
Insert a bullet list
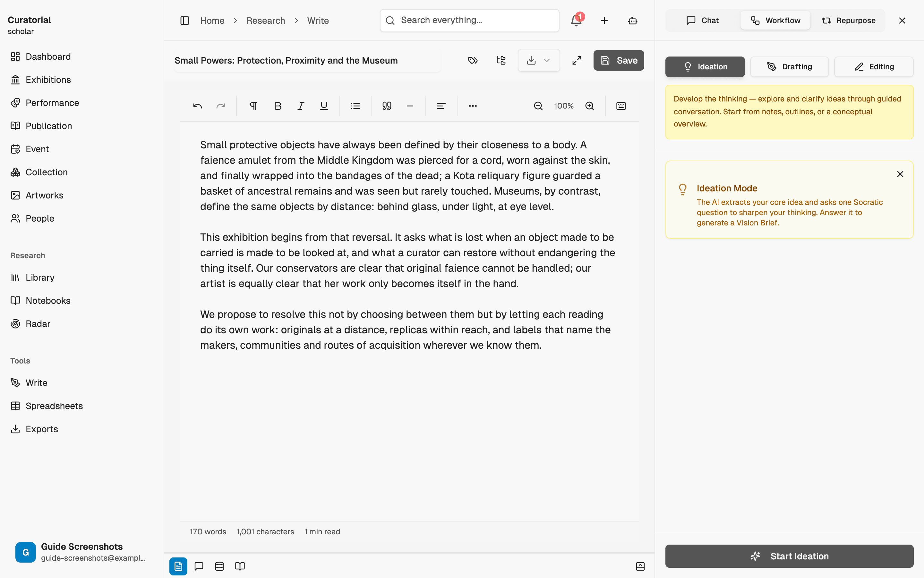click(355, 106)
